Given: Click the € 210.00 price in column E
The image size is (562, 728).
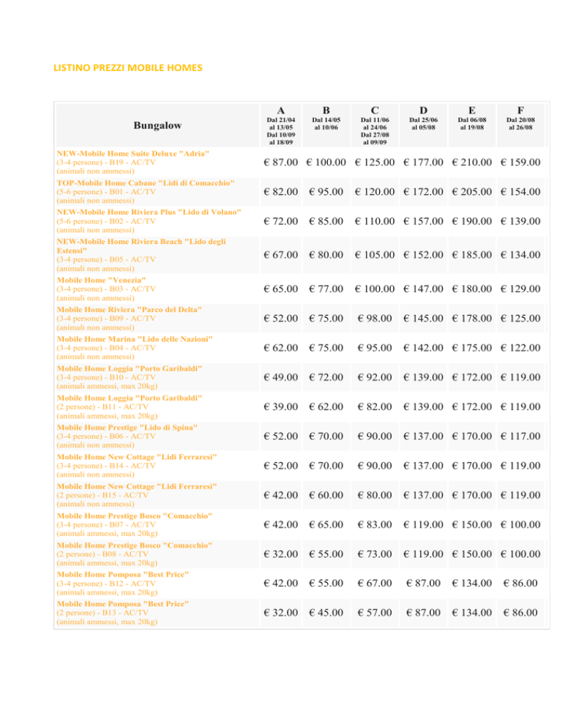Looking at the screenshot, I should tap(471, 162).
